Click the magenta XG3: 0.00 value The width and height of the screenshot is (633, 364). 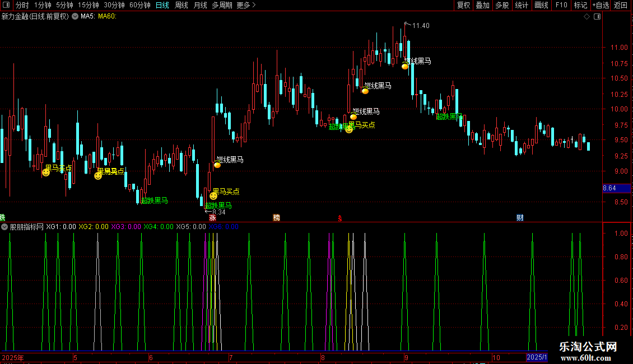pos(126,227)
